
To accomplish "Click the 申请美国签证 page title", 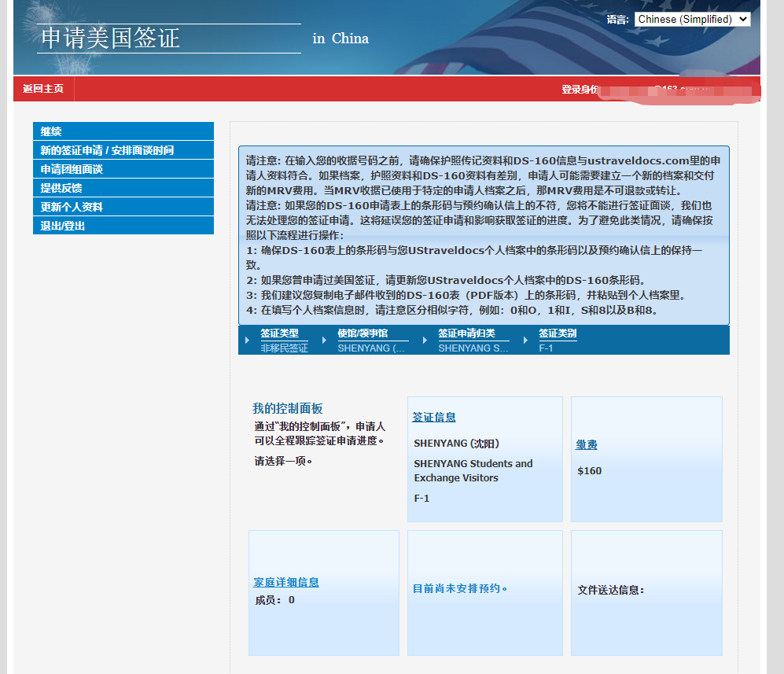I will pyautogui.click(x=110, y=39).
